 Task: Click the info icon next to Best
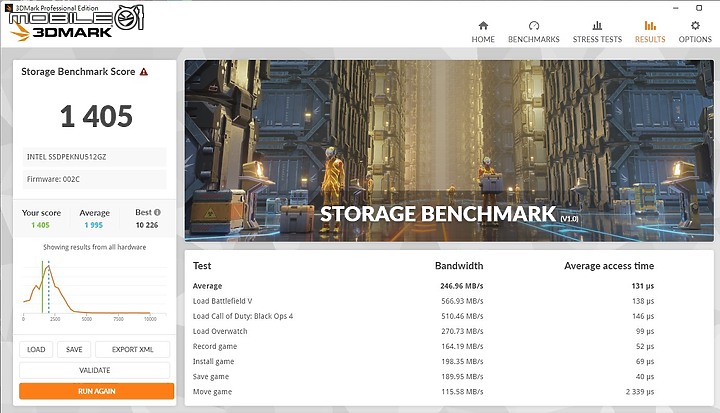coord(157,212)
